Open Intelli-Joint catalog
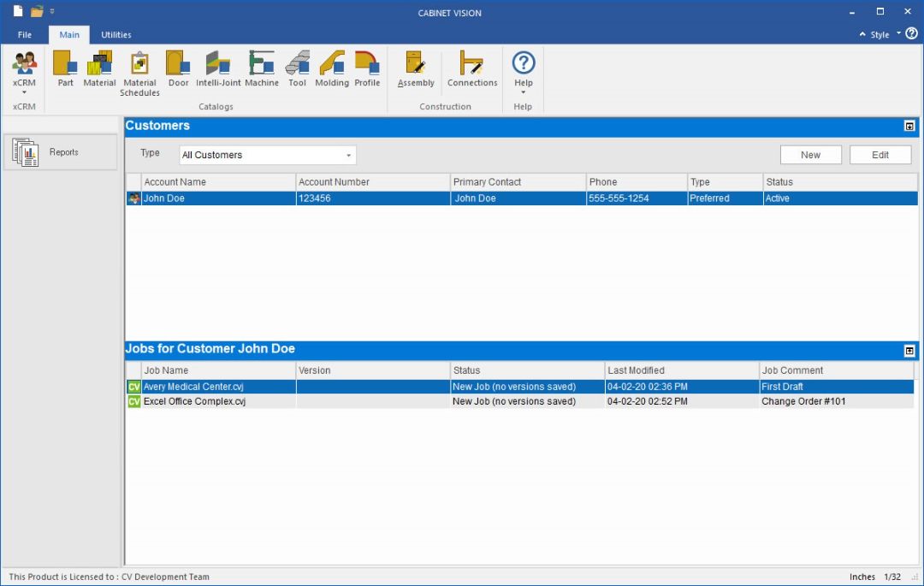The image size is (924, 586). tap(218, 69)
